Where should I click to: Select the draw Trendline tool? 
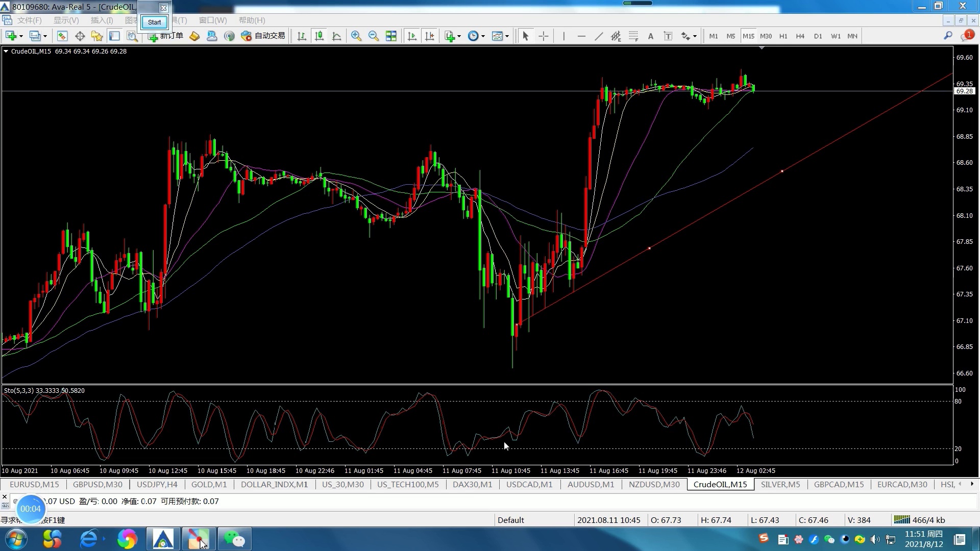click(599, 36)
